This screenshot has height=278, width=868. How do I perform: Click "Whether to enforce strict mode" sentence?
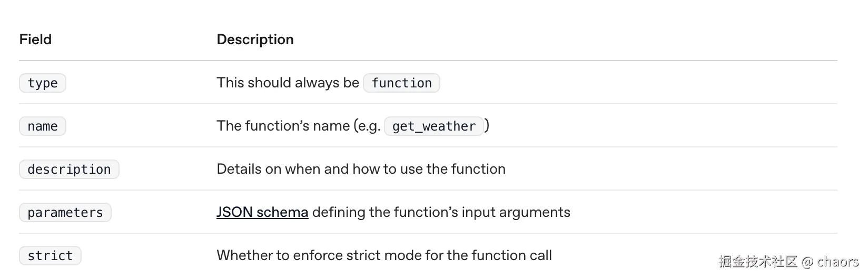(384, 255)
